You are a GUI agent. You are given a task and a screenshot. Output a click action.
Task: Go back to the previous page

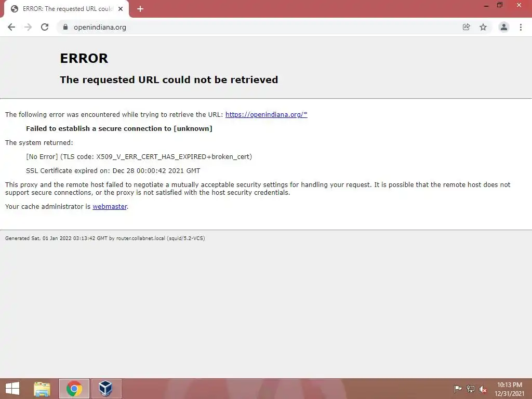coord(11,27)
